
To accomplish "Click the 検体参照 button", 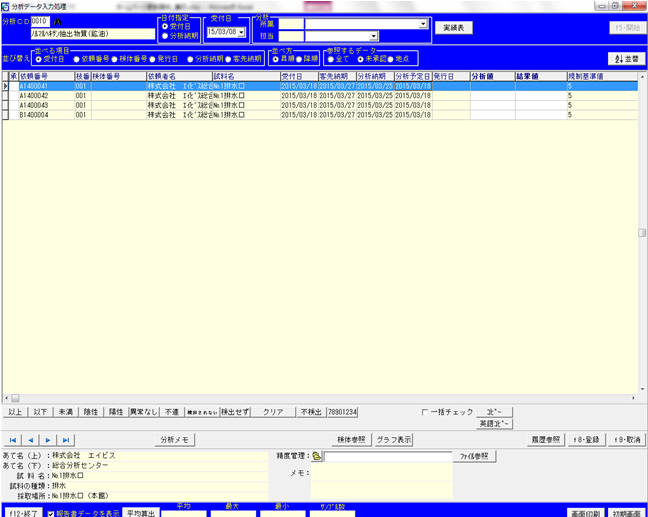I will pyautogui.click(x=351, y=440).
